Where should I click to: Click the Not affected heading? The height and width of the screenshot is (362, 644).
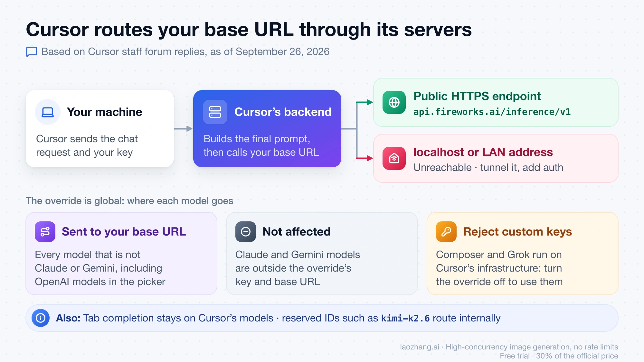tap(297, 232)
